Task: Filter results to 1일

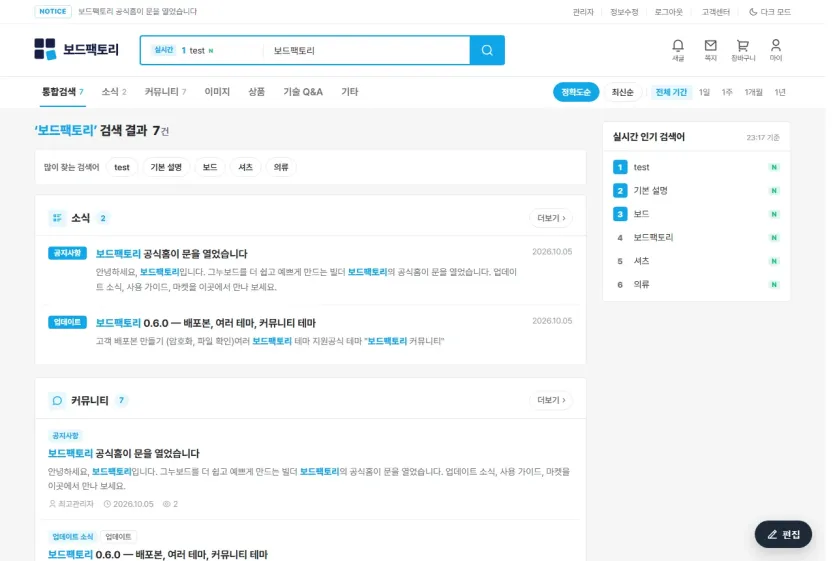Action: (x=704, y=92)
